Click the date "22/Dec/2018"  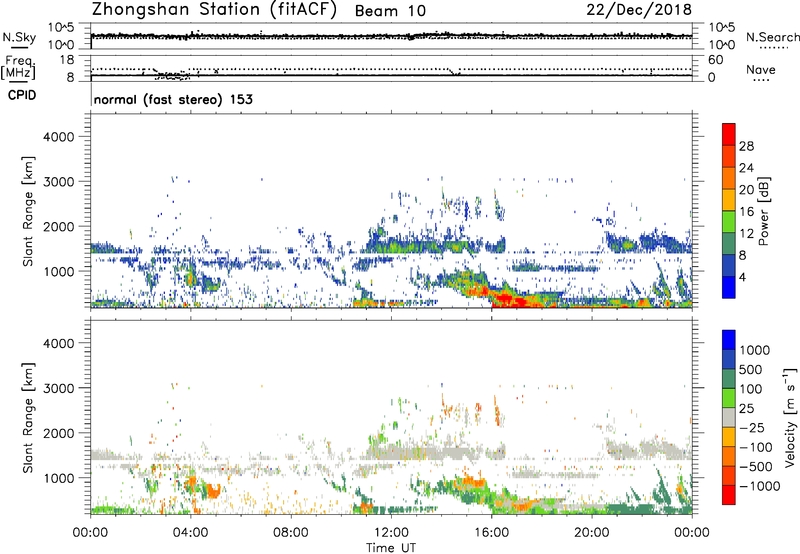point(639,9)
